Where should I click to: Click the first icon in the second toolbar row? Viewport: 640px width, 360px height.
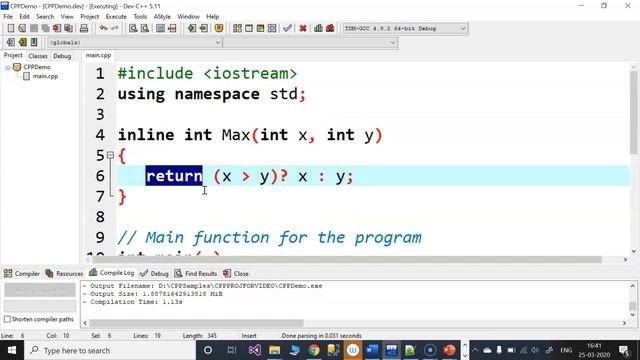[11, 42]
